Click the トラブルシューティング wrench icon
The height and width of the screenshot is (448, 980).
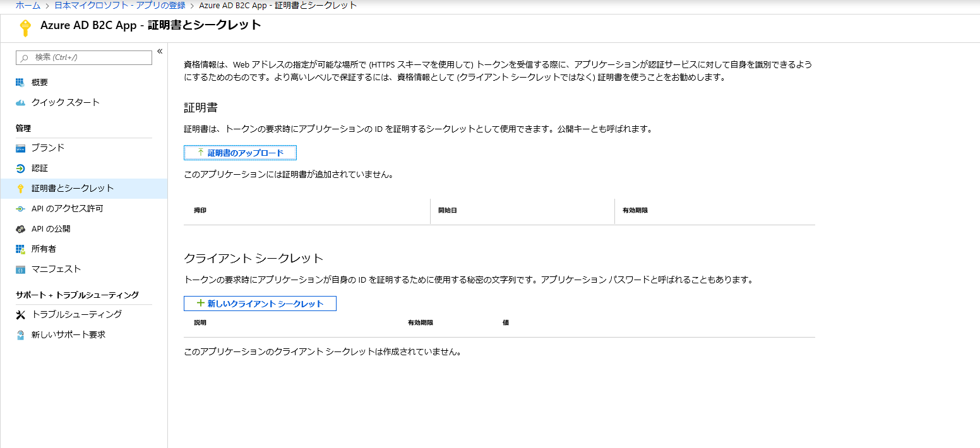point(20,315)
